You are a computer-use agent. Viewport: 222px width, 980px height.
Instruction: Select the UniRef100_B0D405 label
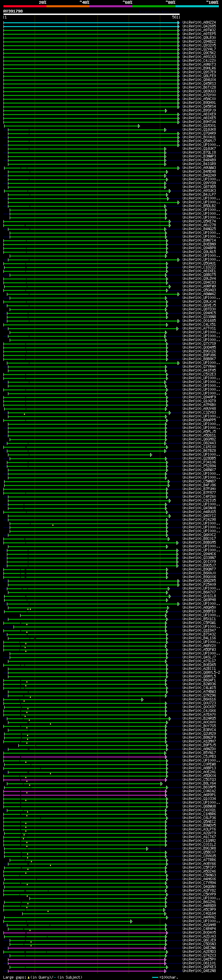click(x=199, y=932)
